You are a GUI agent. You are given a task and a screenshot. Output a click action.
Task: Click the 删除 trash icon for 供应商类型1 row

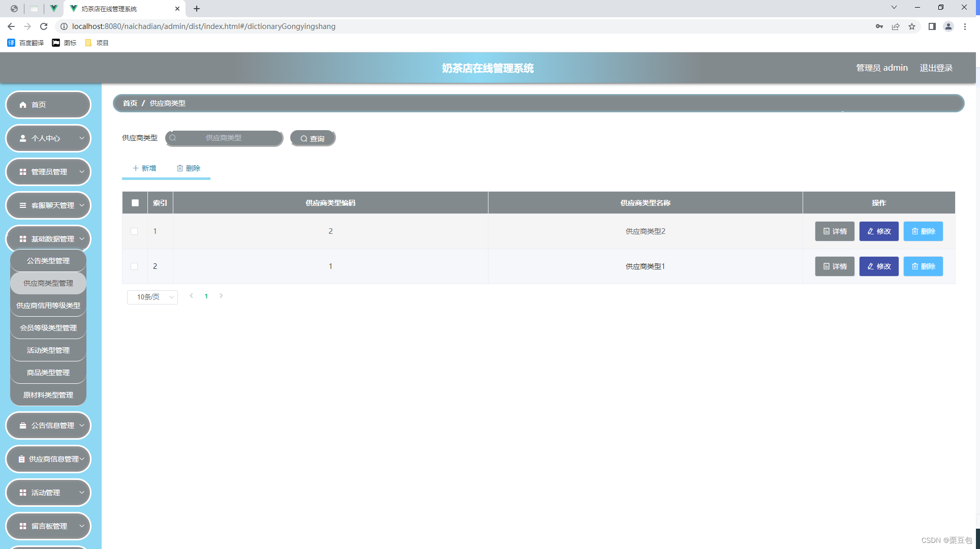[915, 266]
